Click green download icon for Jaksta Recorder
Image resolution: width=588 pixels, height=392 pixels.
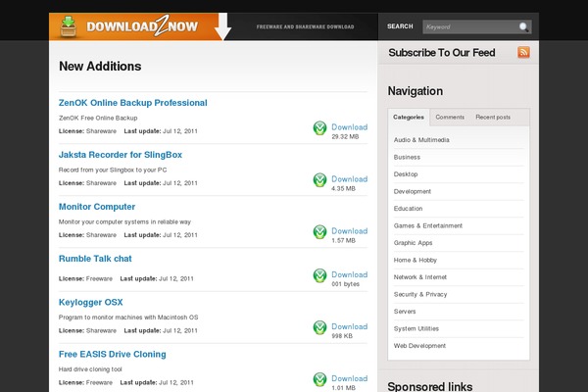[x=319, y=180]
